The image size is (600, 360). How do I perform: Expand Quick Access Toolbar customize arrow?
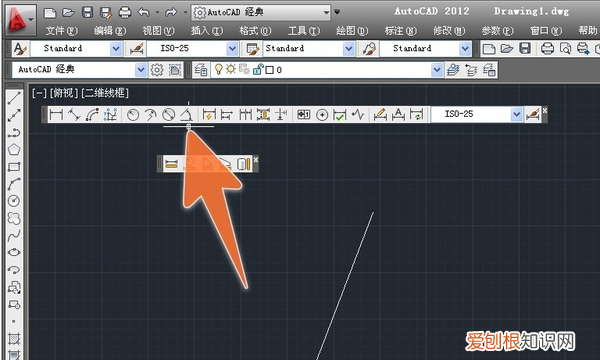[x=337, y=12]
